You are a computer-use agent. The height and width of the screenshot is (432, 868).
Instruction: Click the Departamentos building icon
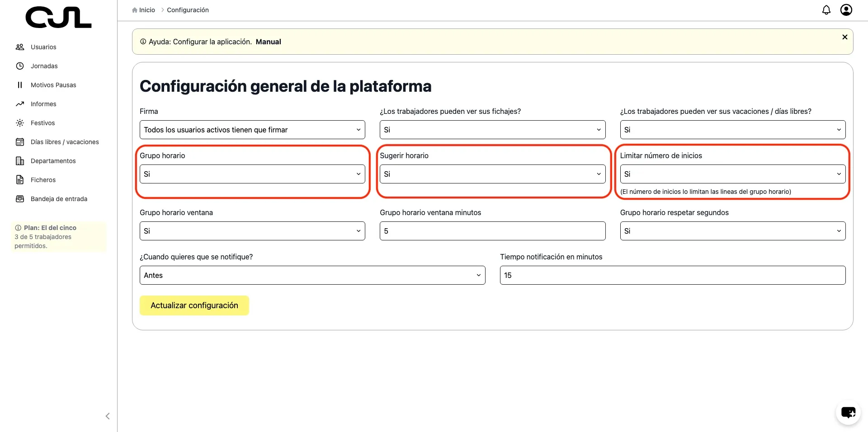20,161
